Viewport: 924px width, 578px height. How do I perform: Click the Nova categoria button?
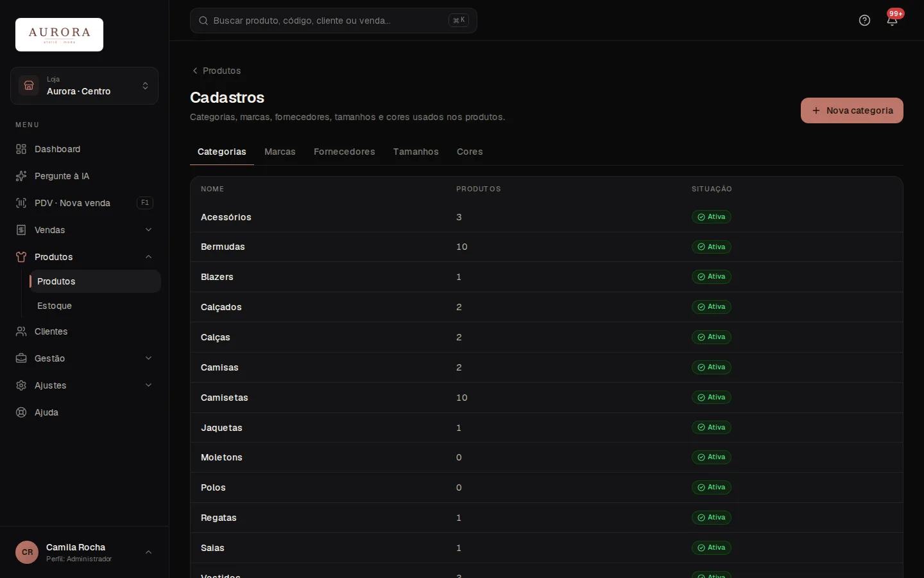click(851, 110)
